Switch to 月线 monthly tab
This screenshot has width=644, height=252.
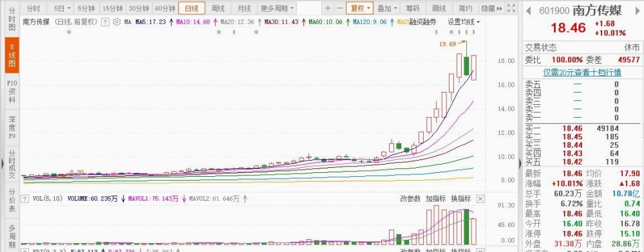click(244, 8)
